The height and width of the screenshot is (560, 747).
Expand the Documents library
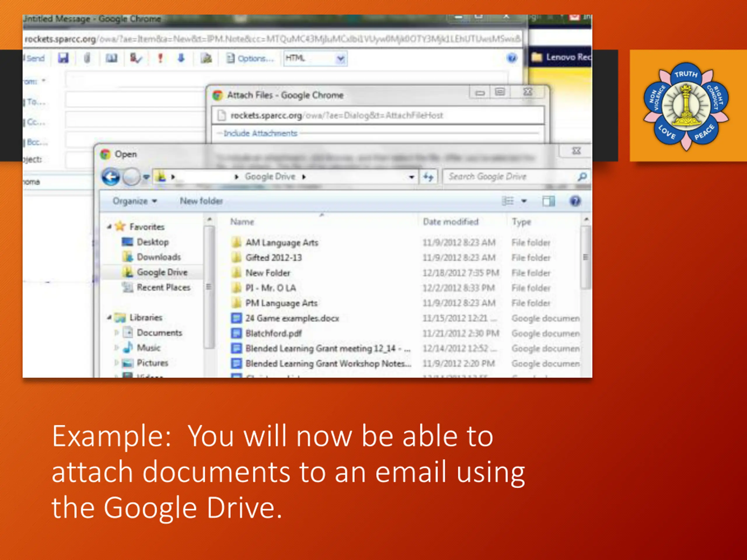point(117,332)
